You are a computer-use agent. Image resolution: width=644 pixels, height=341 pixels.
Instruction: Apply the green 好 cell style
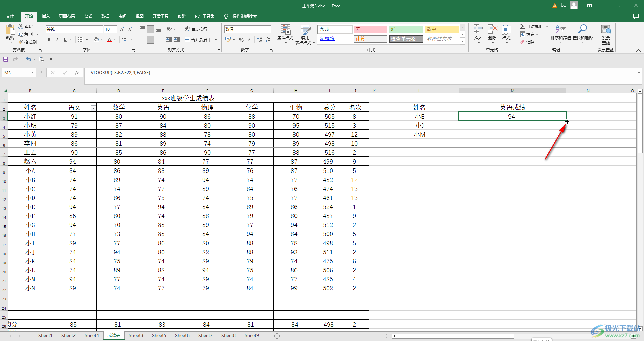coord(406,29)
